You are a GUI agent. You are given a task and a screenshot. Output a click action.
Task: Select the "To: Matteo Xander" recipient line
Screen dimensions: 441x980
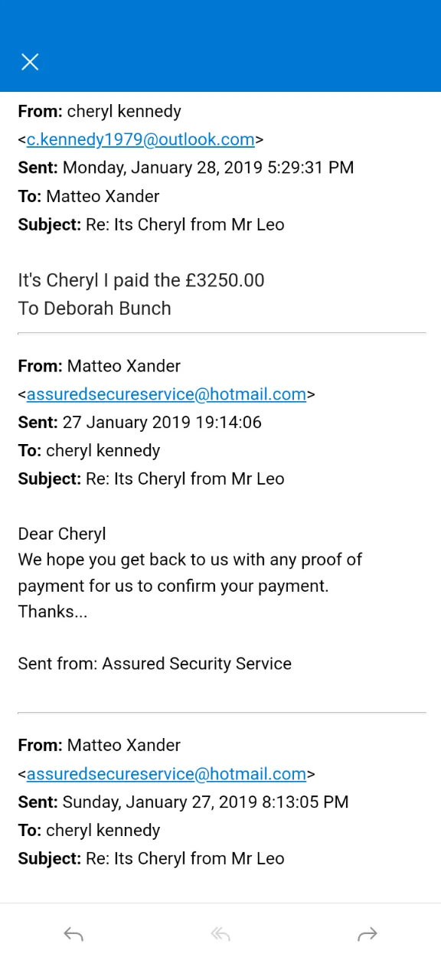point(89,196)
